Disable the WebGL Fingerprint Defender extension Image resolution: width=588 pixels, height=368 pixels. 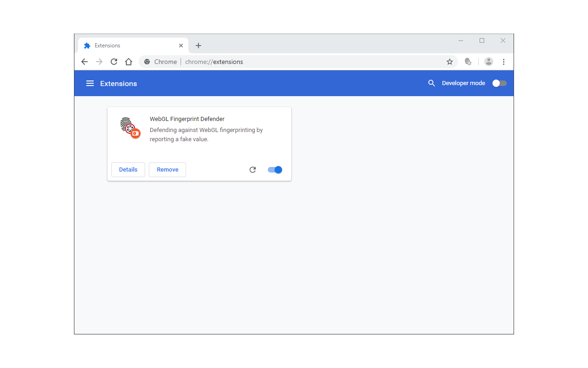coord(274,169)
